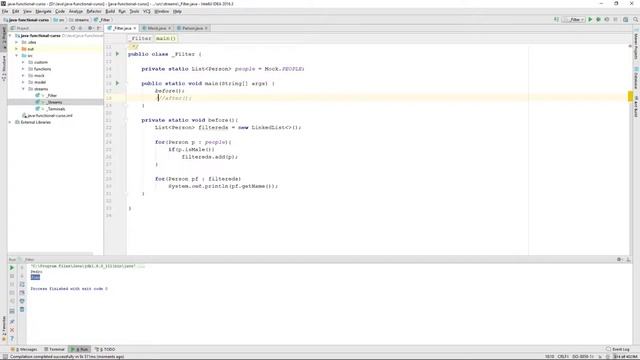The width and height of the screenshot is (640, 360).
Task: Expand the custom package
Action: [x=23, y=62]
